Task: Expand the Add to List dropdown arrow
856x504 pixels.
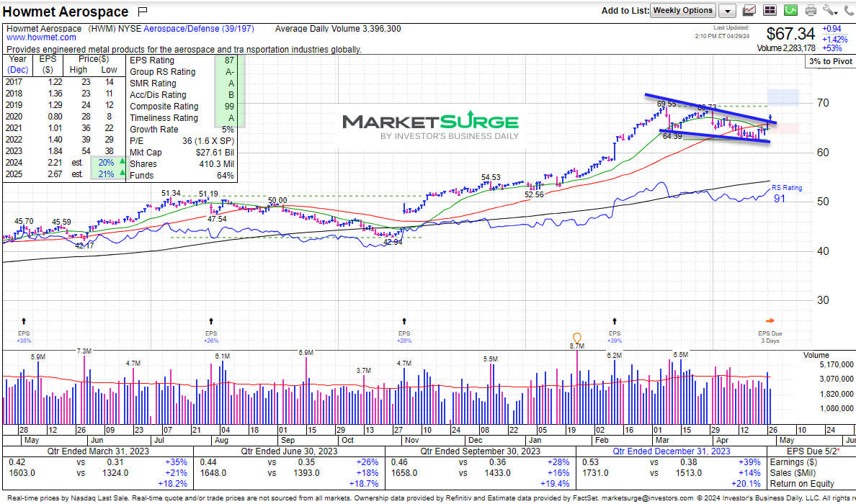Action: pos(727,10)
